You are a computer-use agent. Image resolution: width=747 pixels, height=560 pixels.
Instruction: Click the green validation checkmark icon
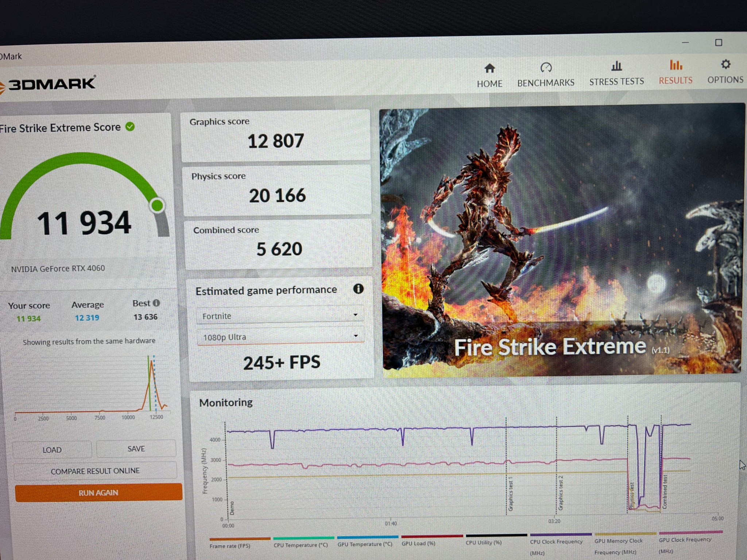[x=130, y=127]
